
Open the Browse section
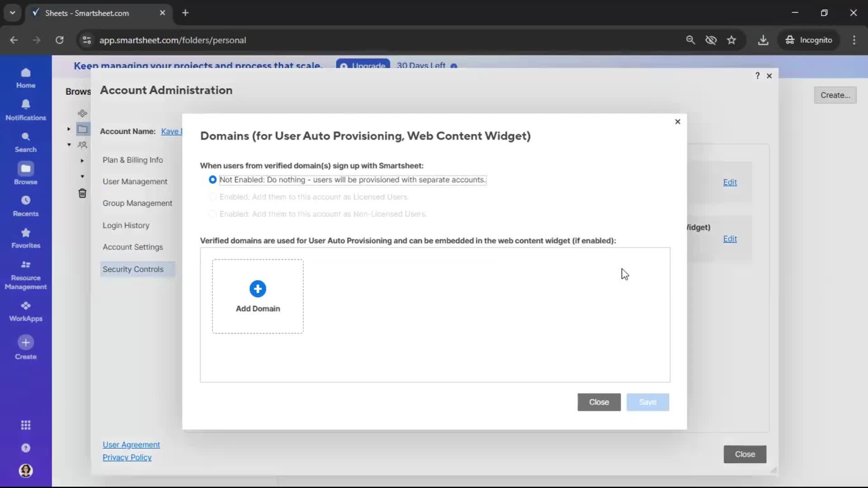pyautogui.click(x=26, y=172)
